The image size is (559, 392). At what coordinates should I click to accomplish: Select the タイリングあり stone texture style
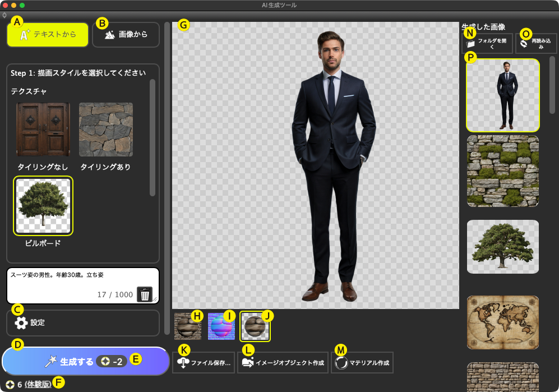105,130
